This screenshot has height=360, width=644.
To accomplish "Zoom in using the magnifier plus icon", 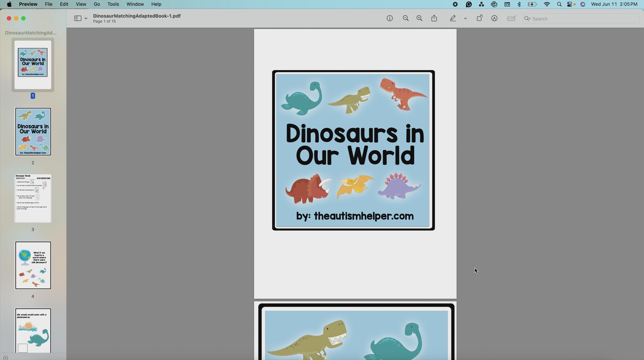I will (x=419, y=19).
